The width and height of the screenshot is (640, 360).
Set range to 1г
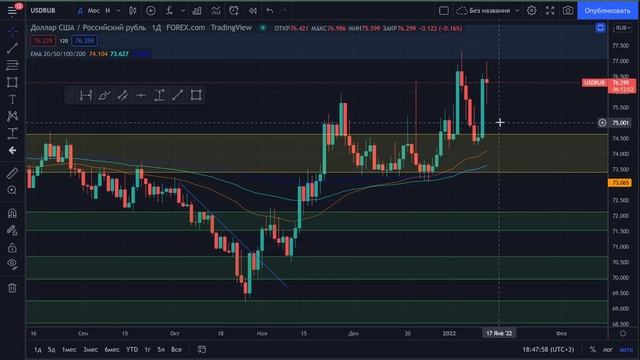point(147,349)
